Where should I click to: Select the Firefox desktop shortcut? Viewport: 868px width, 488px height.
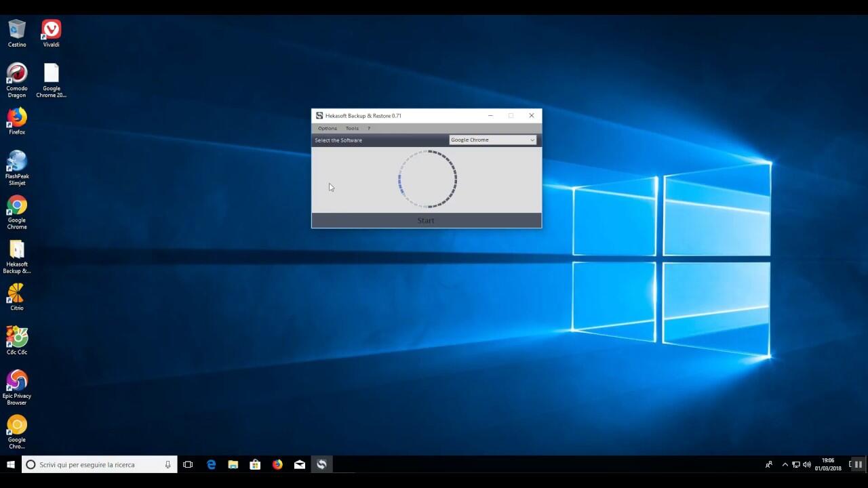(17, 121)
